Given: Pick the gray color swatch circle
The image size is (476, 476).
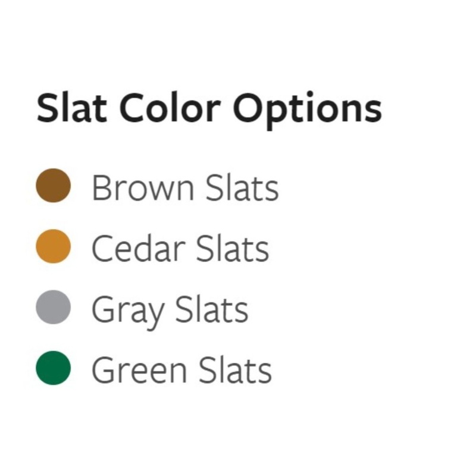Looking at the screenshot, I should [53, 307].
